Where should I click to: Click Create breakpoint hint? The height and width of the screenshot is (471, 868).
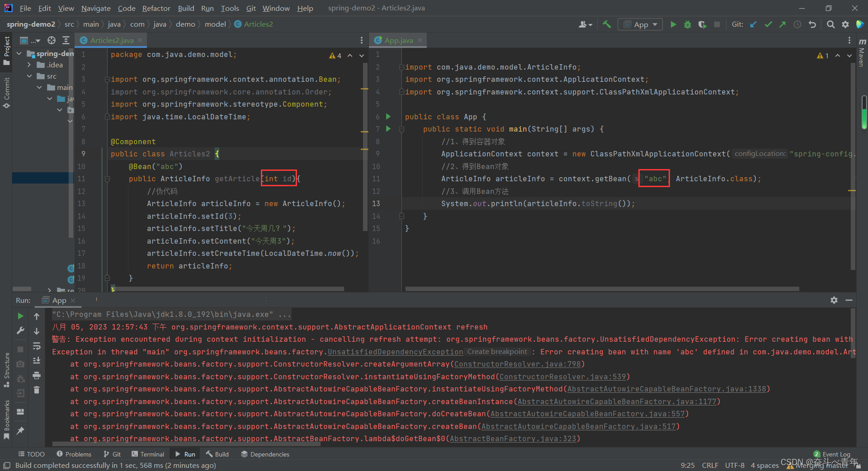497,352
